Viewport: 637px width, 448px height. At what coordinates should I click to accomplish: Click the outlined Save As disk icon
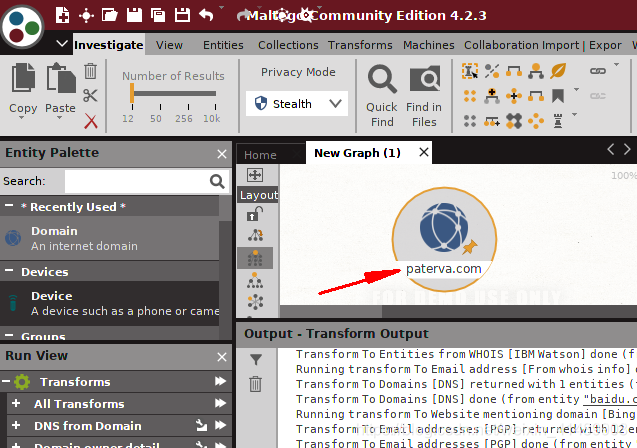click(x=182, y=15)
